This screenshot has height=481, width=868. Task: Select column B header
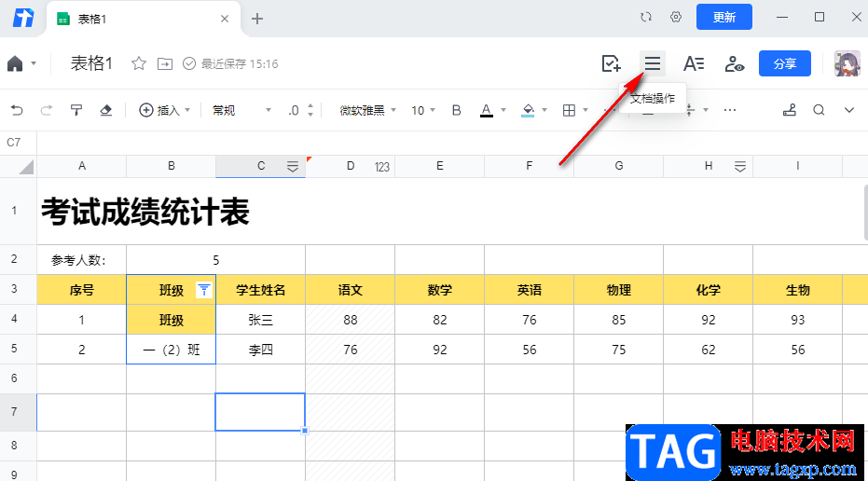pos(171,166)
